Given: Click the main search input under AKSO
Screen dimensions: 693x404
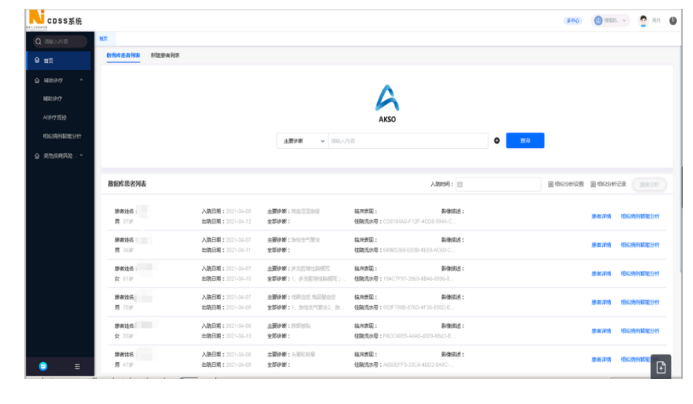Looking at the screenshot, I should (408, 141).
